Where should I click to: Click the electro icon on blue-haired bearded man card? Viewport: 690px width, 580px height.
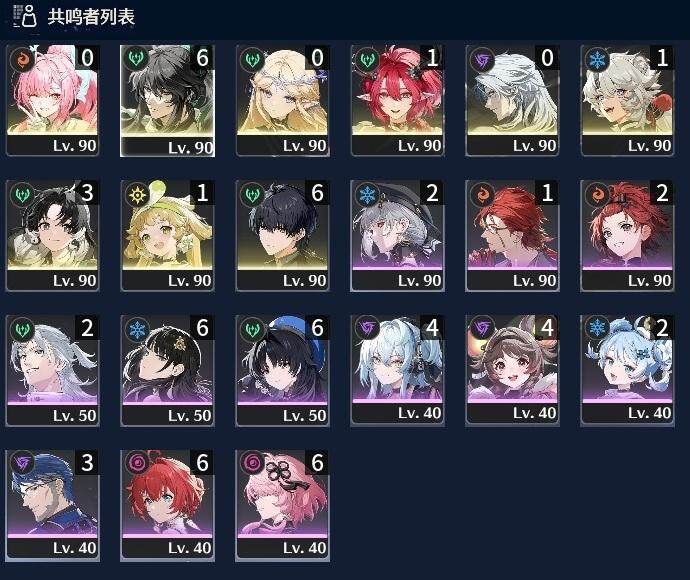[22, 464]
